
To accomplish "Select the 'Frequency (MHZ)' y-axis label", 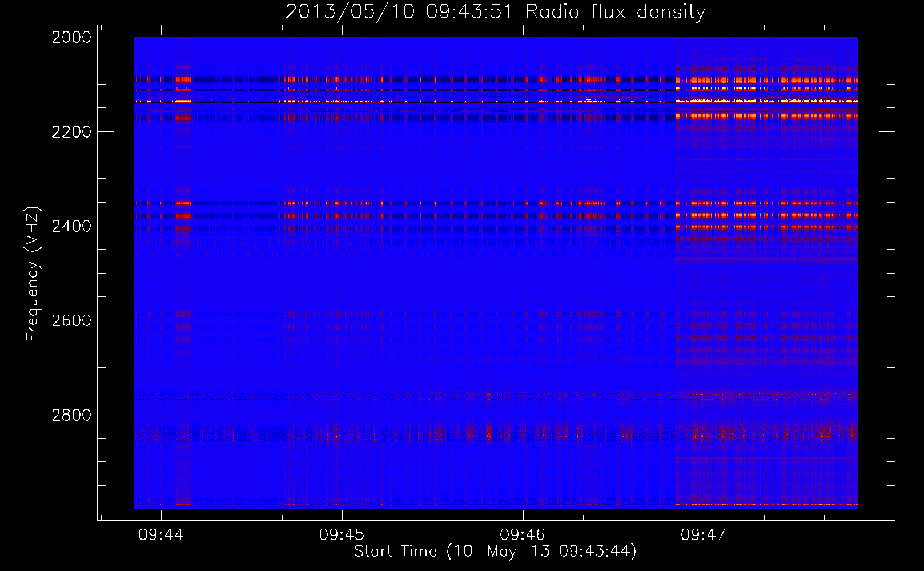I will [33, 274].
